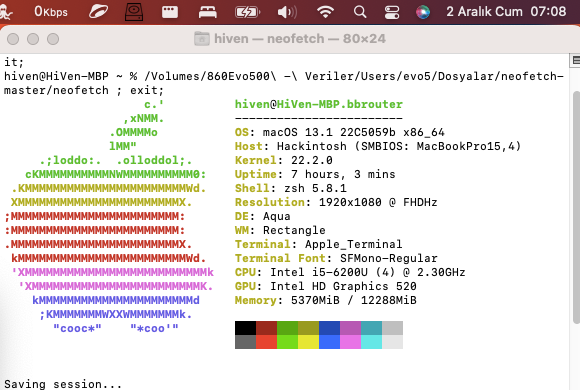580x390 pixels.
Task: Launch Siri from the menu bar
Action: tap(423, 12)
